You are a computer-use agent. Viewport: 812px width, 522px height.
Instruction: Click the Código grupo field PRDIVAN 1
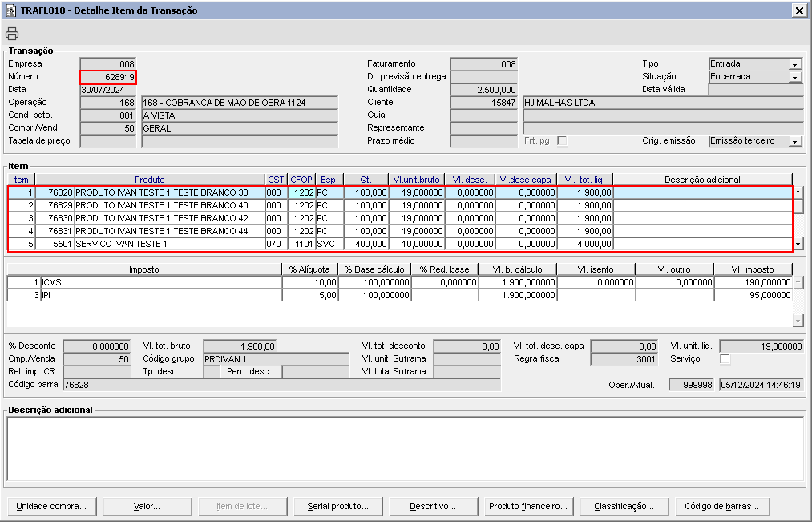tap(277, 359)
